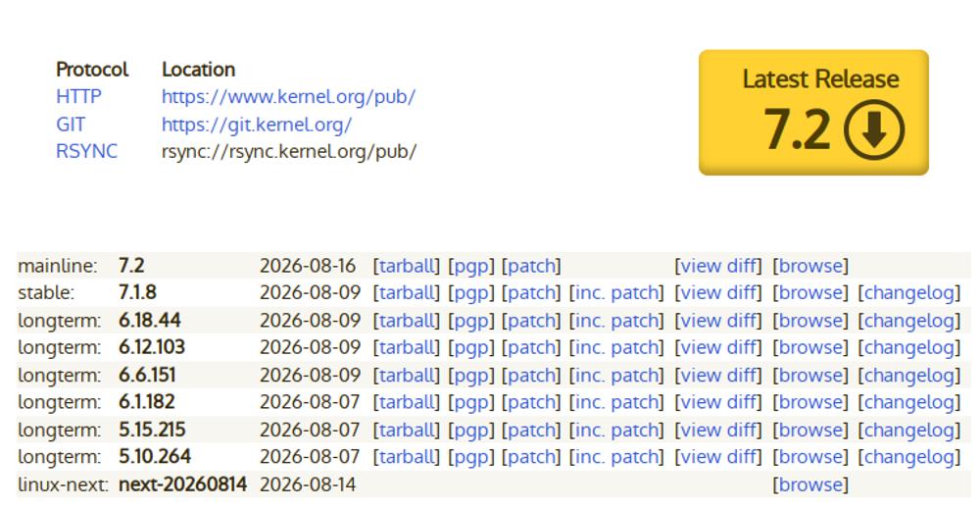Click the Latest Release 7.2 button
The height and width of the screenshot is (509, 980).
[813, 113]
